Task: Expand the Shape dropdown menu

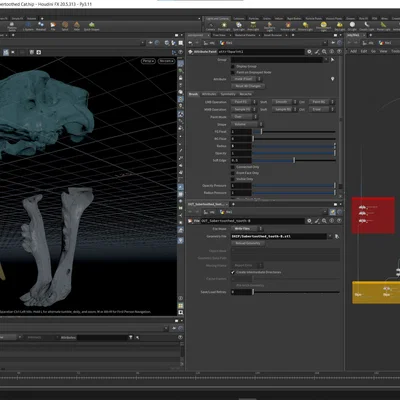Action: coord(247,124)
